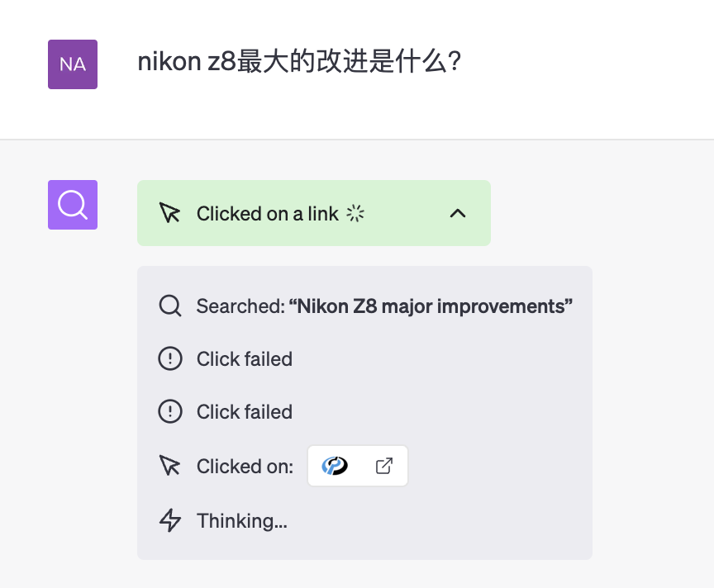Collapse the browsing steps with chevron

(x=457, y=214)
